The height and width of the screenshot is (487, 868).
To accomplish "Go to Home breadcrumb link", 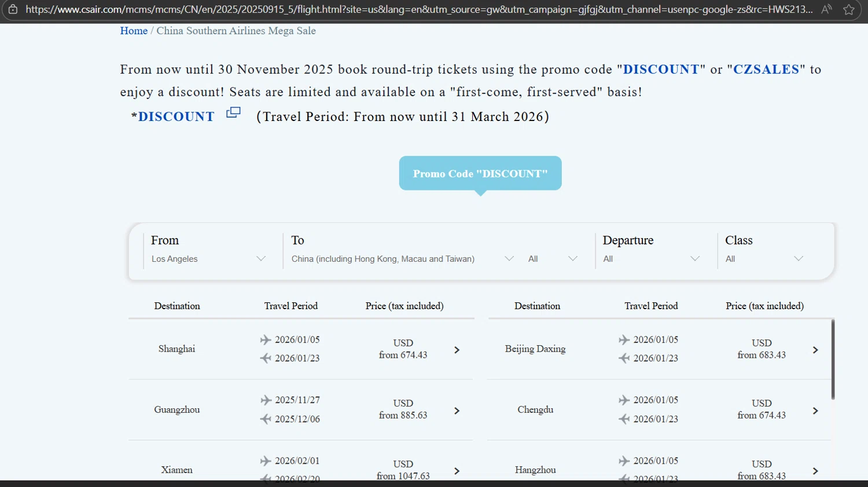I will pos(134,31).
